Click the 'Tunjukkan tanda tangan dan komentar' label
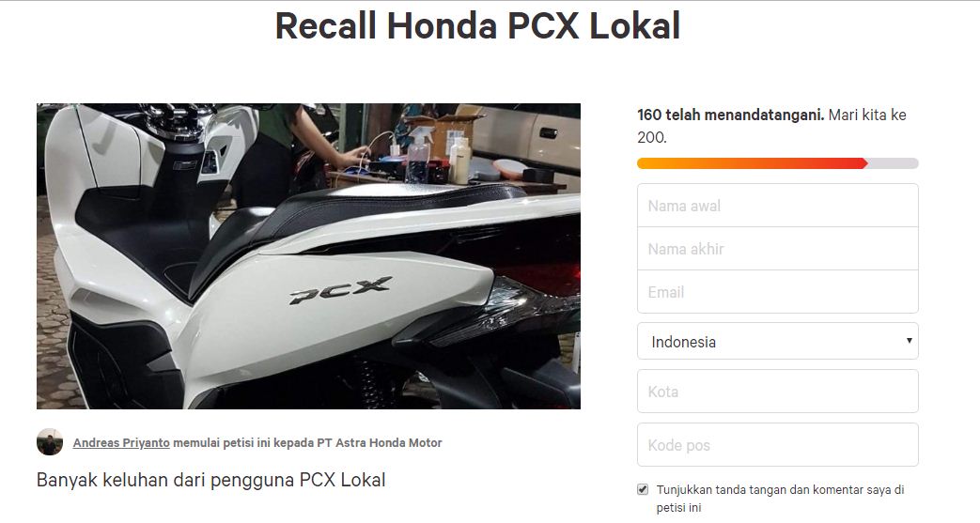Screen dimensions: 980x523 tap(780, 498)
